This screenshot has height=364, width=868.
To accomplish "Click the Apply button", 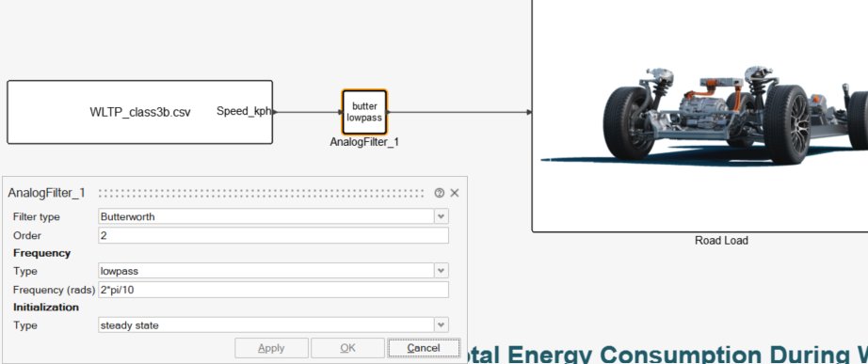I will point(271,348).
